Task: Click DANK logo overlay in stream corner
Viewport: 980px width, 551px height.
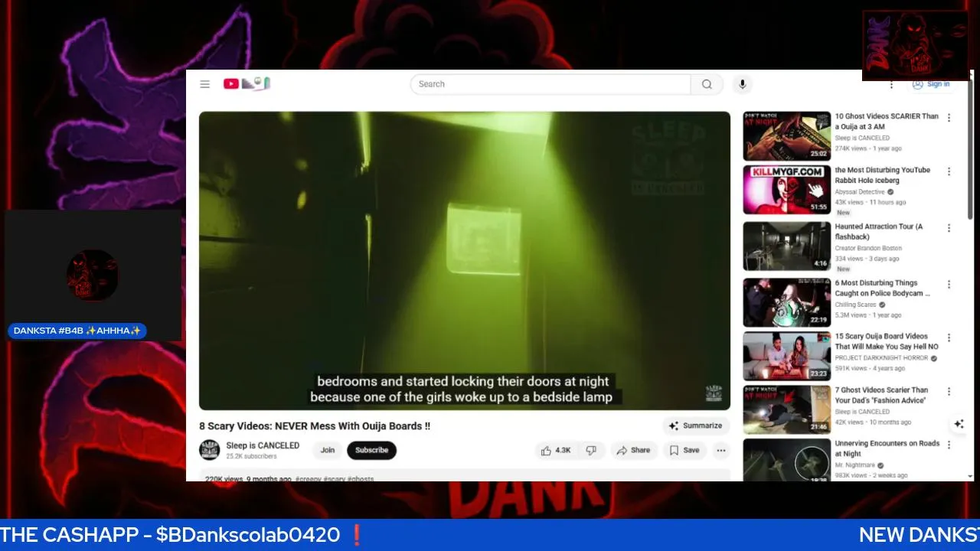Action: (x=915, y=45)
